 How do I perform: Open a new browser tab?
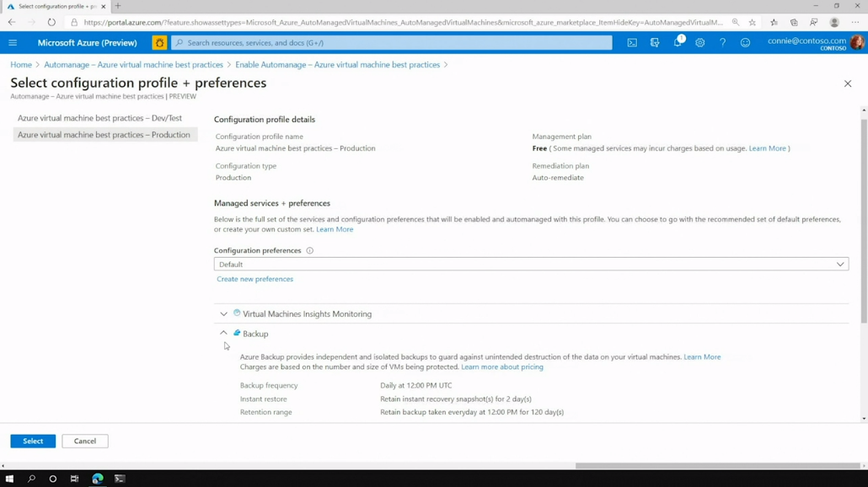(x=117, y=6)
